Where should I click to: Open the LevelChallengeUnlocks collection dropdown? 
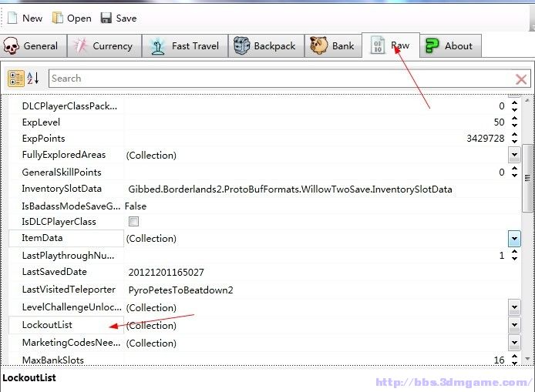coord(514,307)
